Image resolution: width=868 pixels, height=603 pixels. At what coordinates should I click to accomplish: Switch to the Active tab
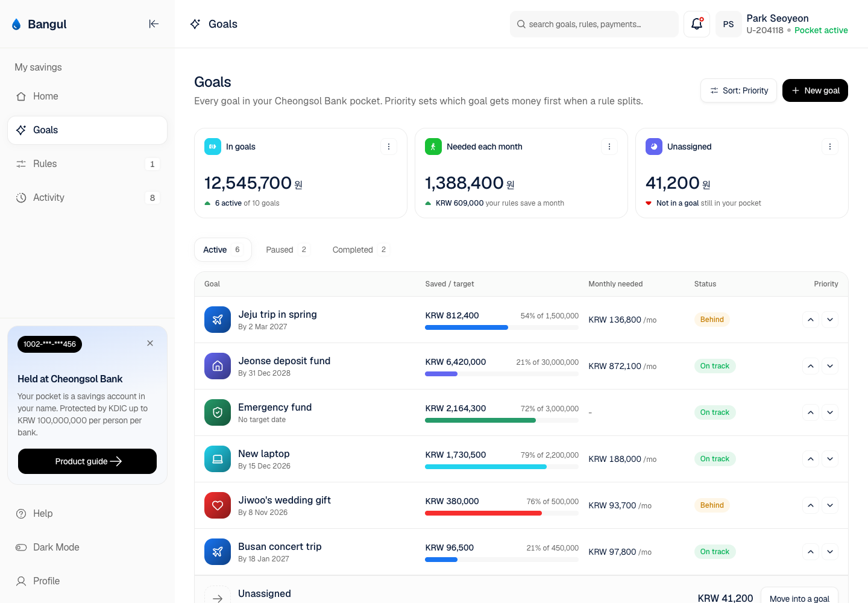(x=222, y=250)
